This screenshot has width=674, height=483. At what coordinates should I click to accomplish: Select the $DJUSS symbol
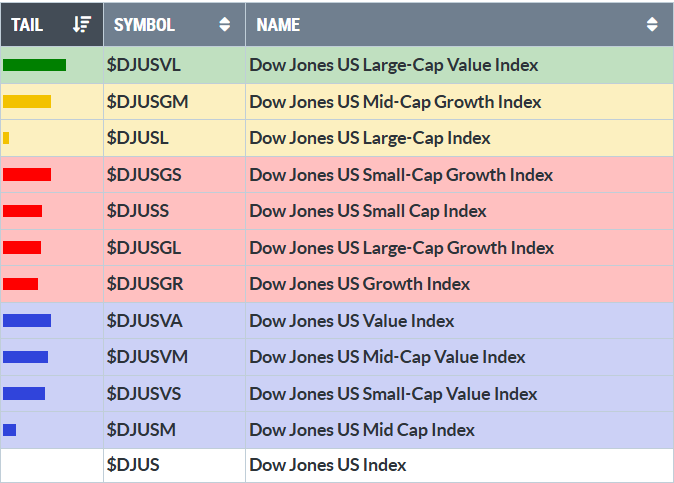pyautogui.click(x=138, y=211)
